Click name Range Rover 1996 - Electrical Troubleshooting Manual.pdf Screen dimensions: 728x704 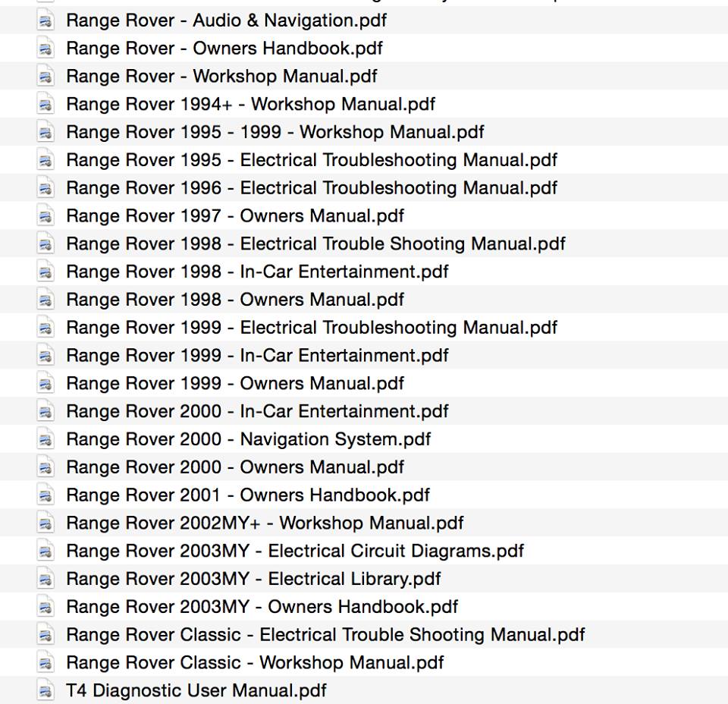coord(312,187)
